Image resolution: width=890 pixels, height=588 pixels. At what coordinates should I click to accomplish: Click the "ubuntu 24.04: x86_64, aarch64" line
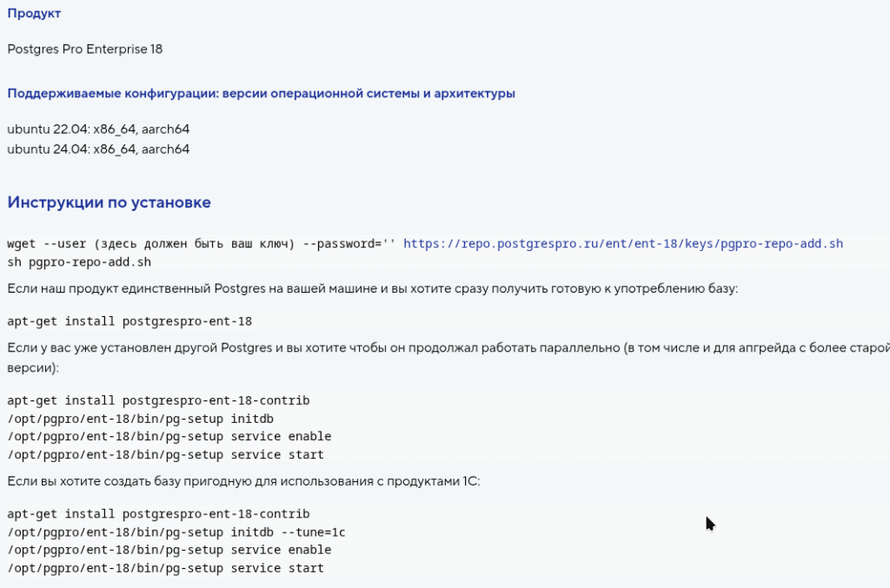[98, 149]
